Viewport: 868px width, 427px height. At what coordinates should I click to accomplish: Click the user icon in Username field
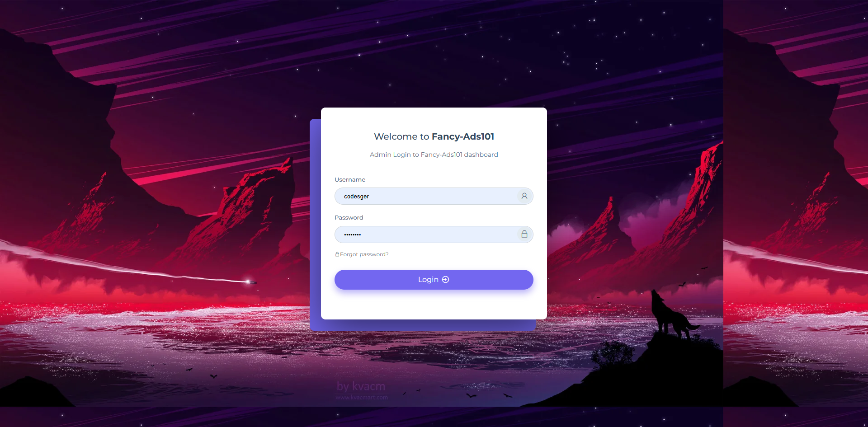(524, 196)
